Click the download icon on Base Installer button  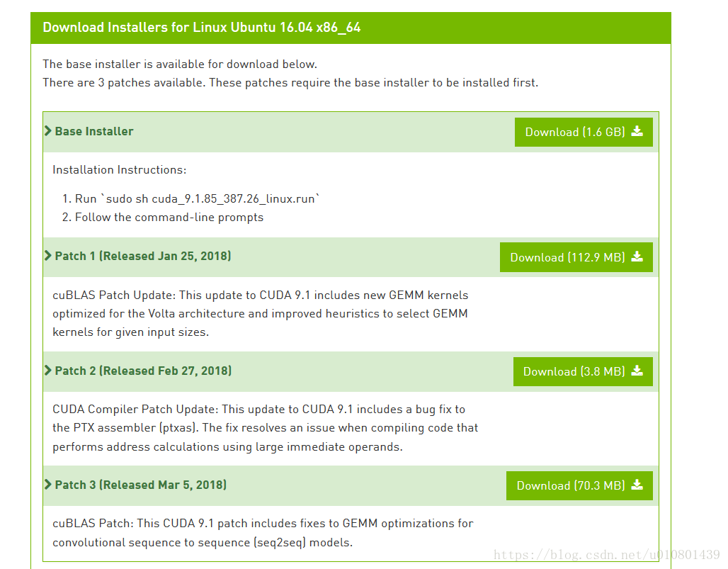coord(637,132)
